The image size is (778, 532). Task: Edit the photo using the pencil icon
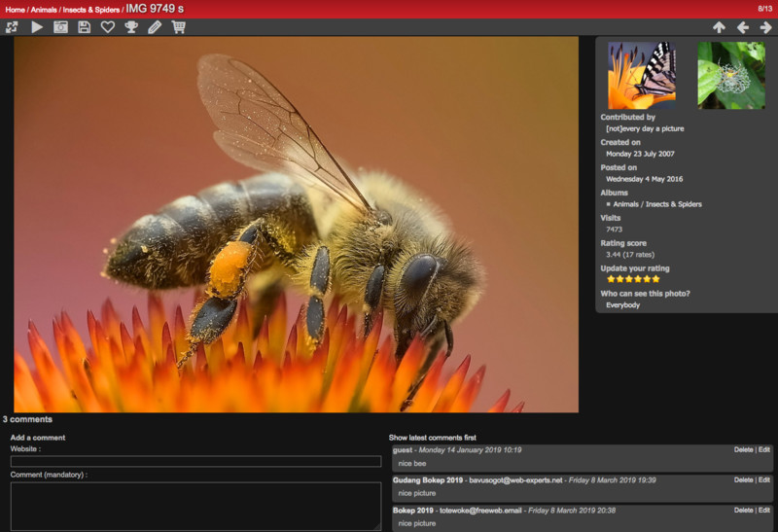click(155, 27)
